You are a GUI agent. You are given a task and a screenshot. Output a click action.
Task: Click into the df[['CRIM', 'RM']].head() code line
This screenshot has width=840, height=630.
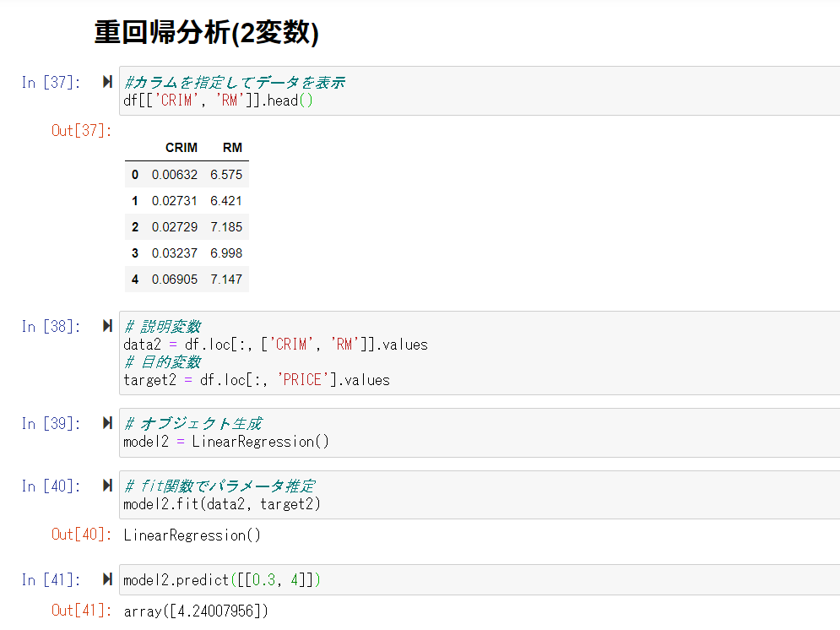pyautogui.click(x=218, y=100)
